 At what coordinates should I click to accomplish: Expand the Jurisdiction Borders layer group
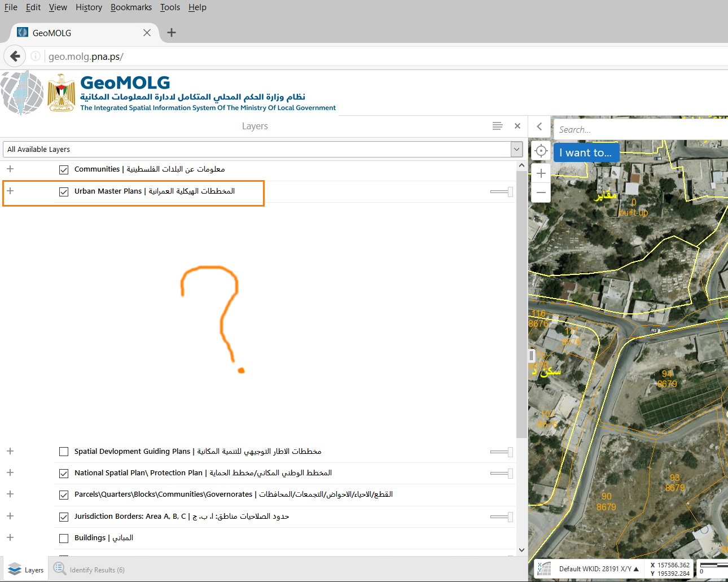(10, 516)
